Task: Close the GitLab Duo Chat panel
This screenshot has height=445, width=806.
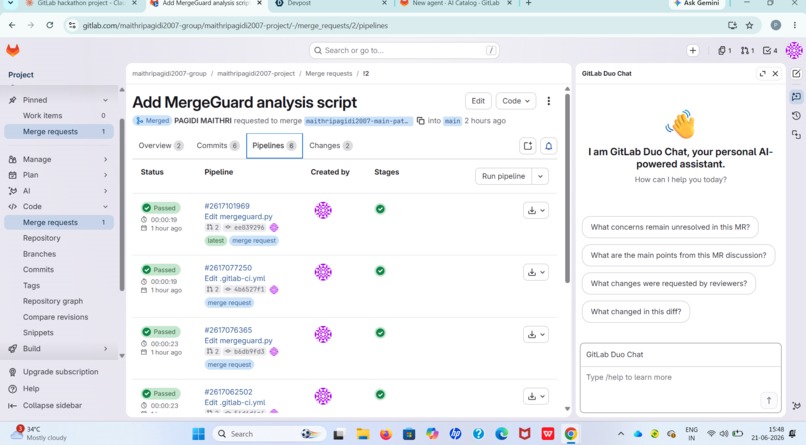Action: pos(775,73)
